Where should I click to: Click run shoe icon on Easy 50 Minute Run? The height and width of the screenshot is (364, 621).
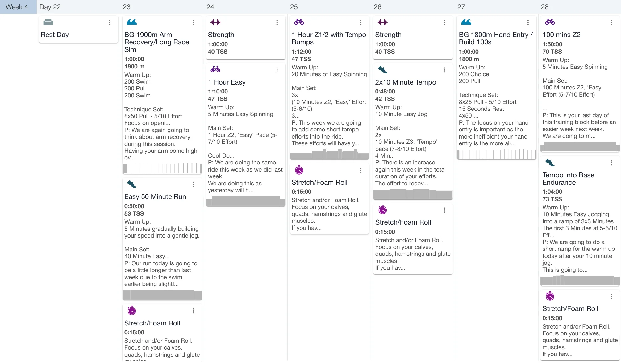[x=132, y=184]
